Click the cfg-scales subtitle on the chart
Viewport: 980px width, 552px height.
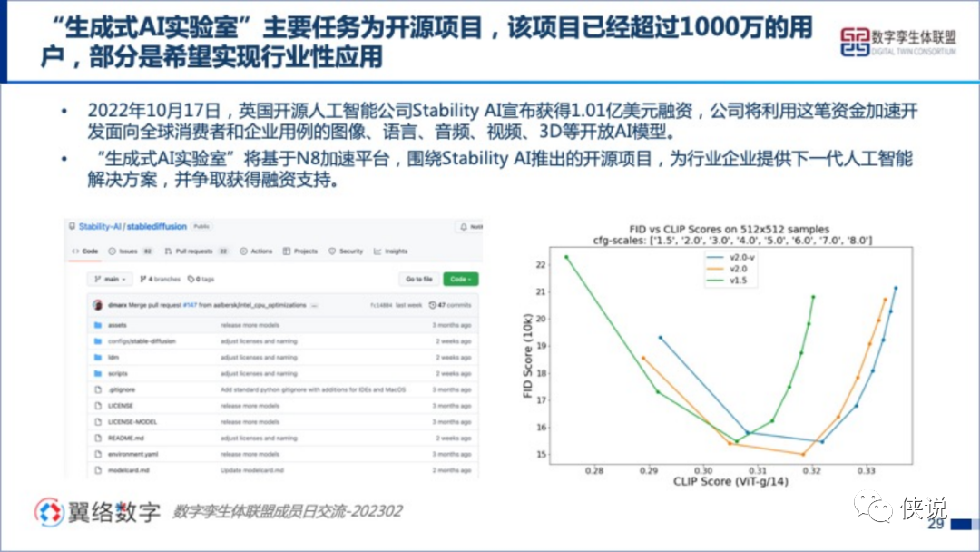pyautogui.click(x=732, y=240)
